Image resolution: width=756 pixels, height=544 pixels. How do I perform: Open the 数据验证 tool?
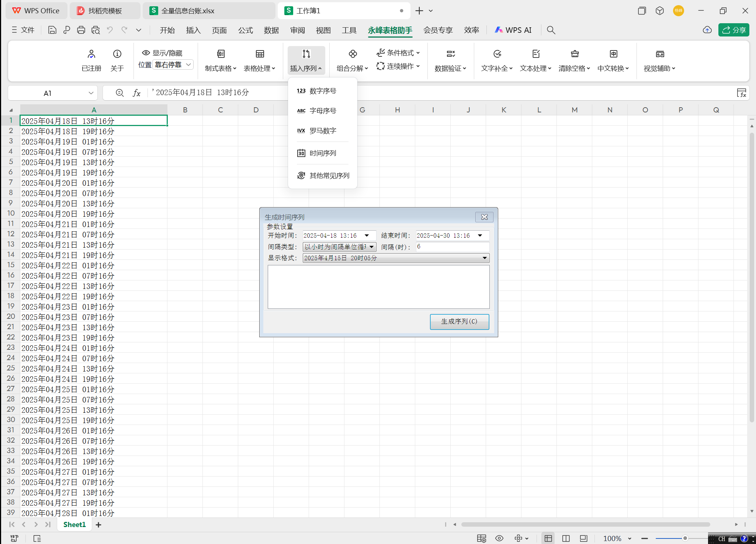pos(450,60)
